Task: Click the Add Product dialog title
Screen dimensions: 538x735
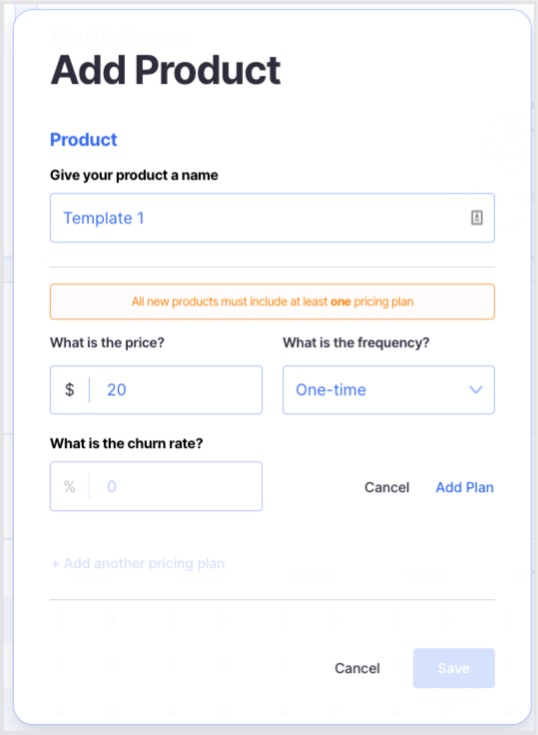Action: [165, 70]
